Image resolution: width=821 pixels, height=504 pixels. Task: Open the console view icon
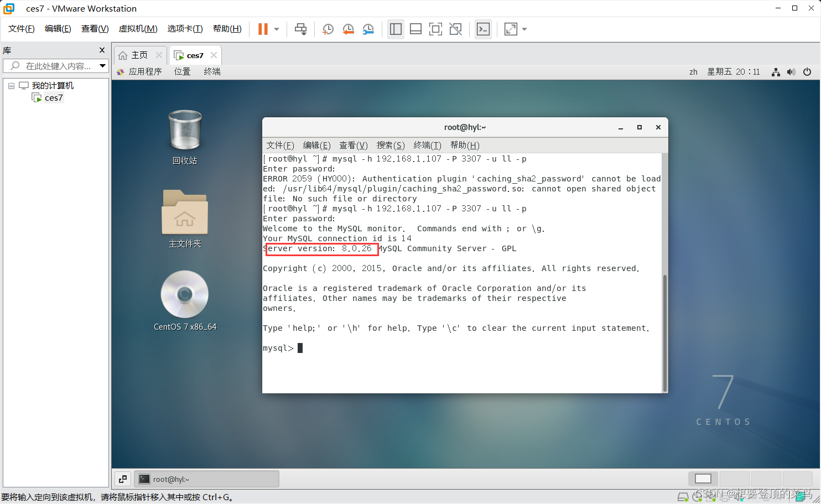pyautogui.click(x=483, y=29)
